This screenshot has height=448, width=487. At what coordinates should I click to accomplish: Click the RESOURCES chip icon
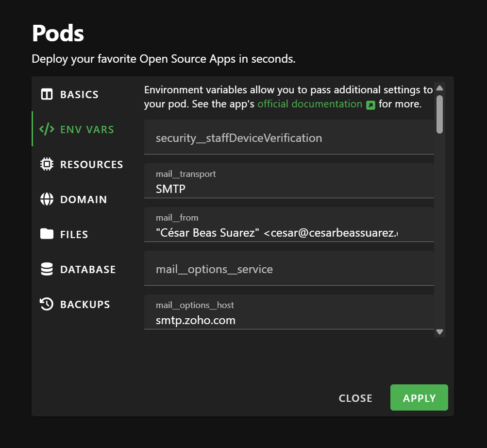[46, 164]
